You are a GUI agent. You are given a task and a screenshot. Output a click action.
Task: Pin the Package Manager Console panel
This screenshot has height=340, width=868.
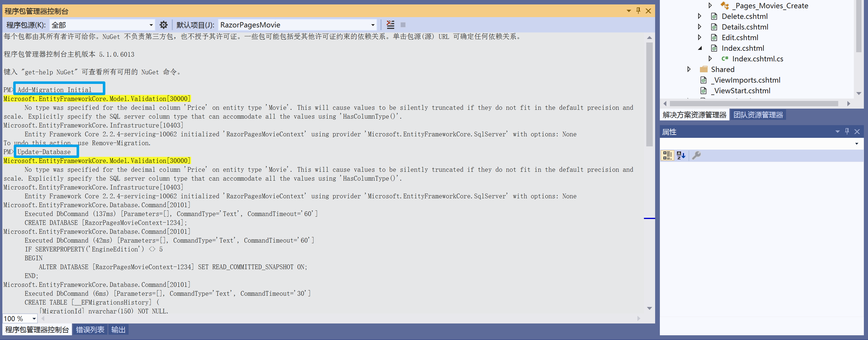tap(638, 11)
